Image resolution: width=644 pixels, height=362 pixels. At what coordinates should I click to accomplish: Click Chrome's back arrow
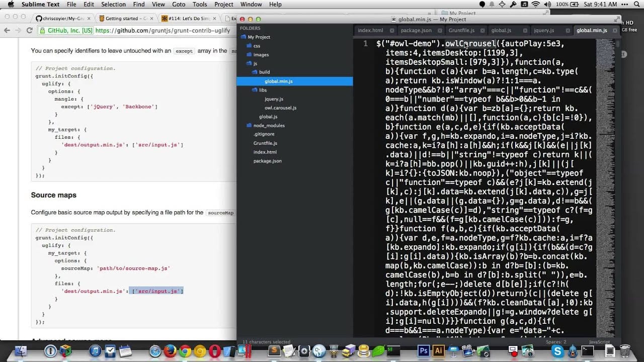tap(7, 30)
